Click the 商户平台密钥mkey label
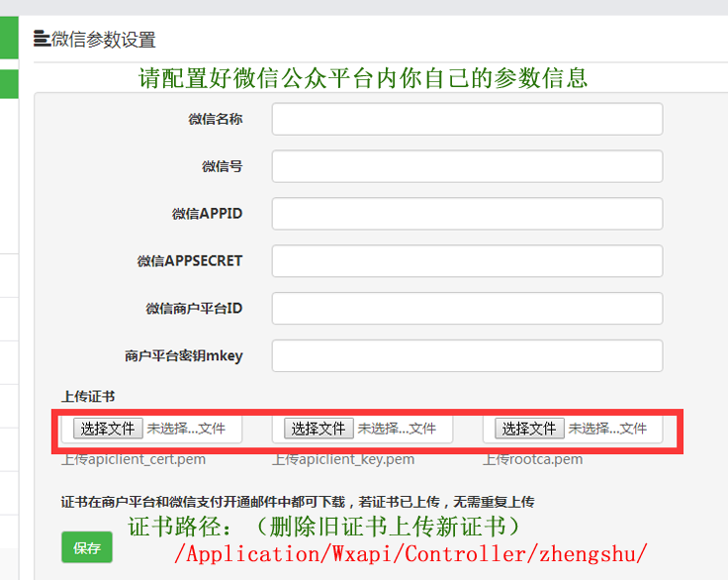 pos(184,356)
